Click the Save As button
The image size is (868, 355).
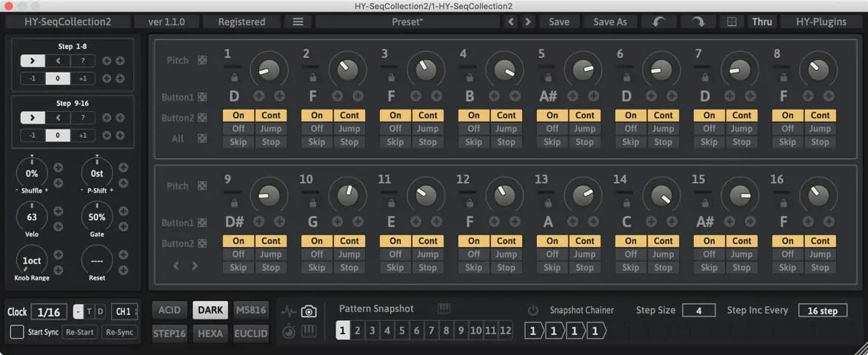tap(610, 21)
